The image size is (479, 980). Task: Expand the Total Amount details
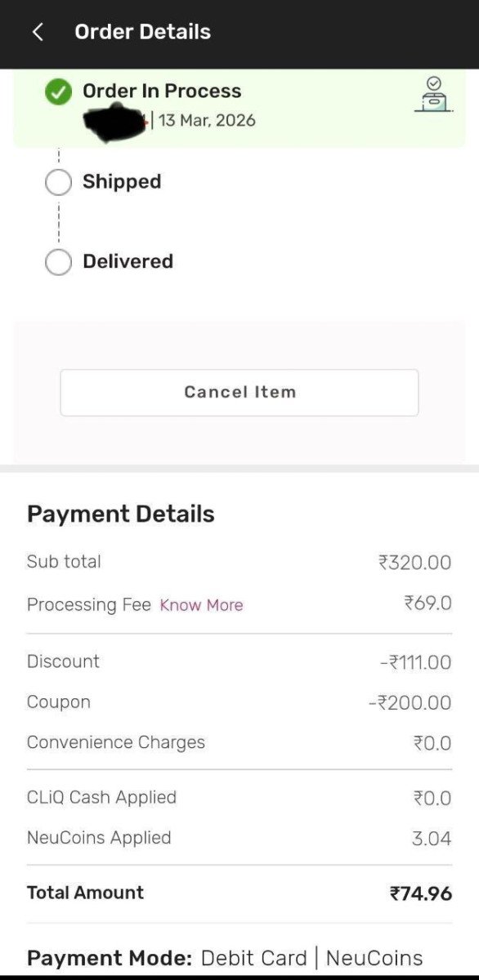(85, 892)
